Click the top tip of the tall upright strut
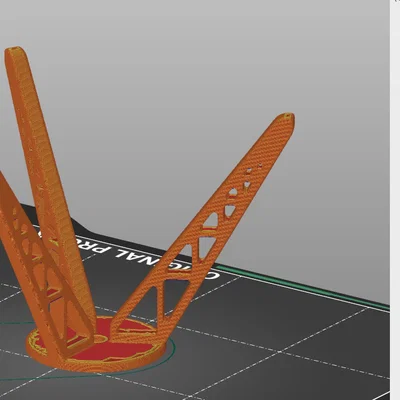The width and height of the screenshot is (400, 400). 16,50
